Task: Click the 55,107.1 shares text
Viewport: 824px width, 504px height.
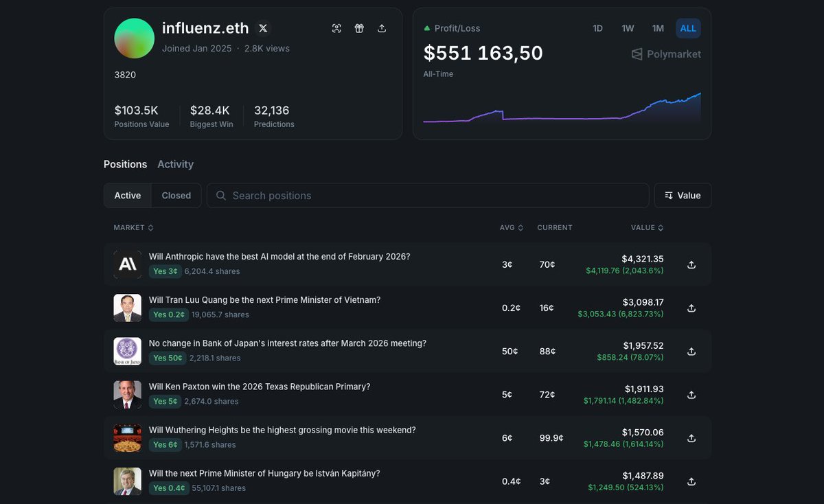Action: 218,488
